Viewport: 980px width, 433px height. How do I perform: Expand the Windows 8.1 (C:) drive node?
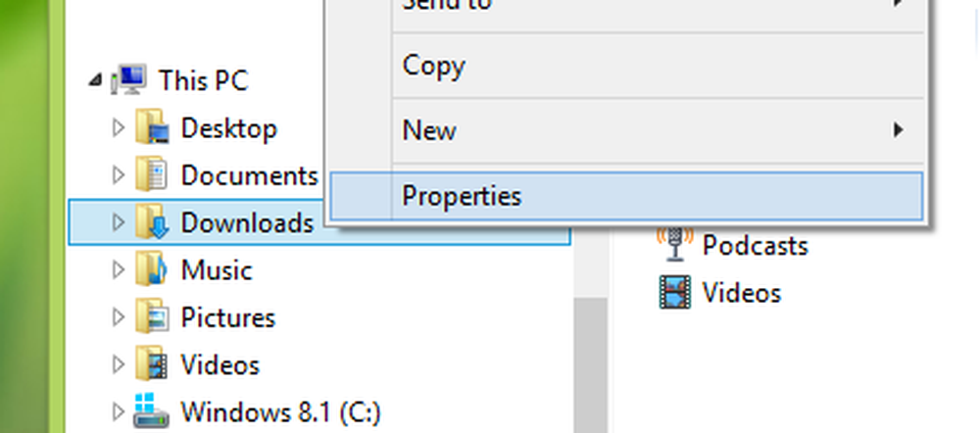(x=118, y=411)
